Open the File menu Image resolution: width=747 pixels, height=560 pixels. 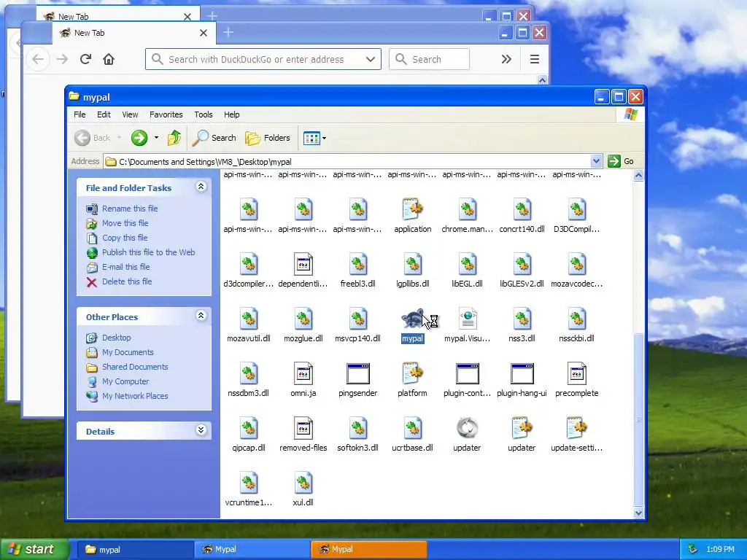(80, 114)
